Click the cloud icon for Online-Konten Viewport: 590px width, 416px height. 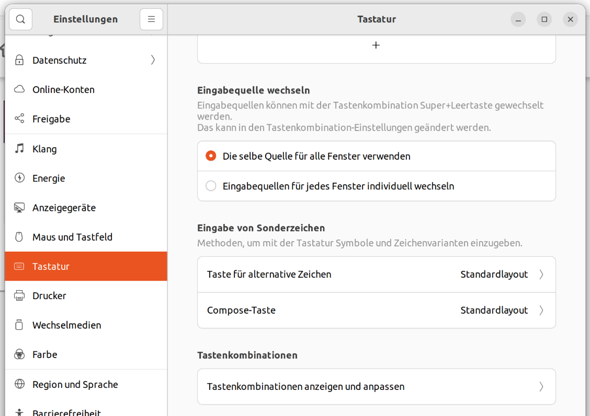[19, 89]
